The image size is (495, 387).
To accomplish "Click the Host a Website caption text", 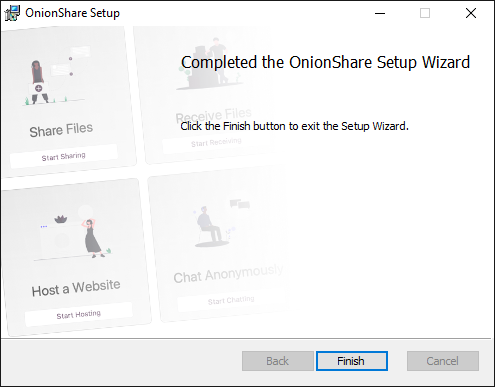I will click(x=76, y=288).
